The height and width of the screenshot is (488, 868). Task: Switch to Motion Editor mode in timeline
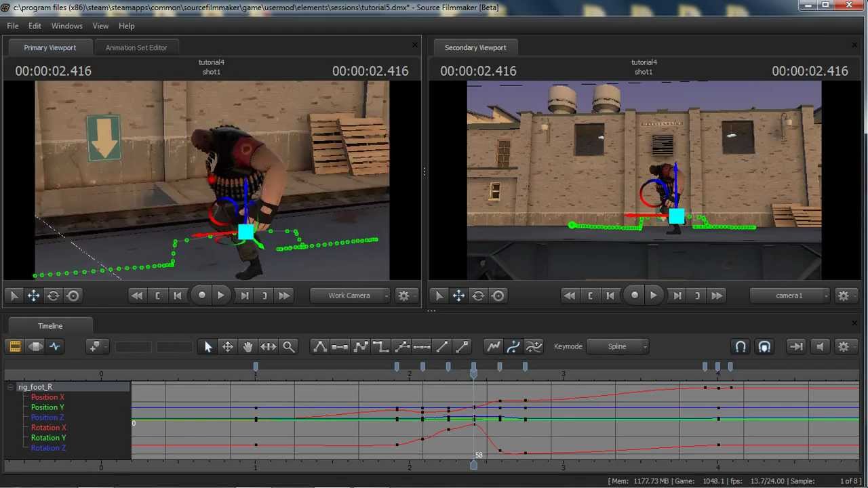[35, 346]
